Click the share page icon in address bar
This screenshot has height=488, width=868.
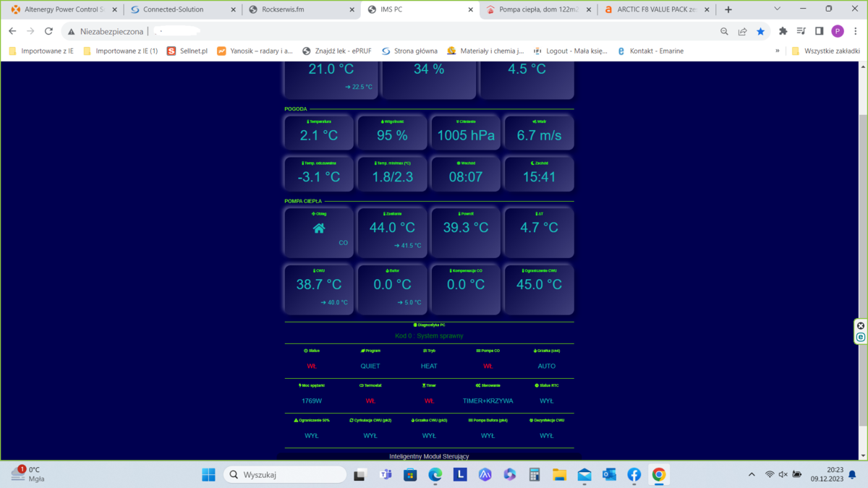point(742,31)
